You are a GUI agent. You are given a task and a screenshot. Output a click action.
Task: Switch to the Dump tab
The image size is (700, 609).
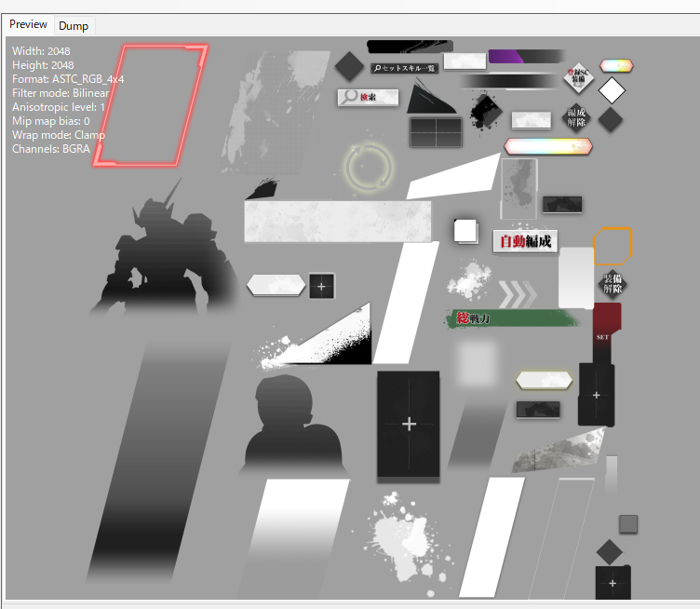point(74,25)
